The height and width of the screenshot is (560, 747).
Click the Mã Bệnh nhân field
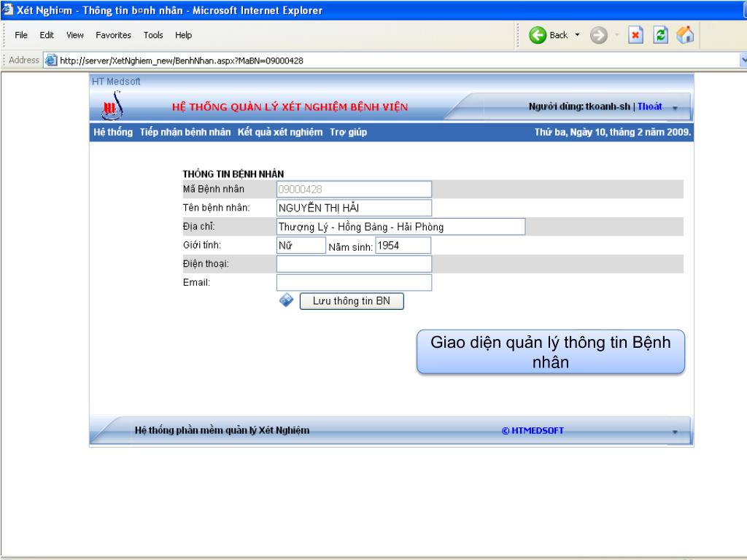354,189
